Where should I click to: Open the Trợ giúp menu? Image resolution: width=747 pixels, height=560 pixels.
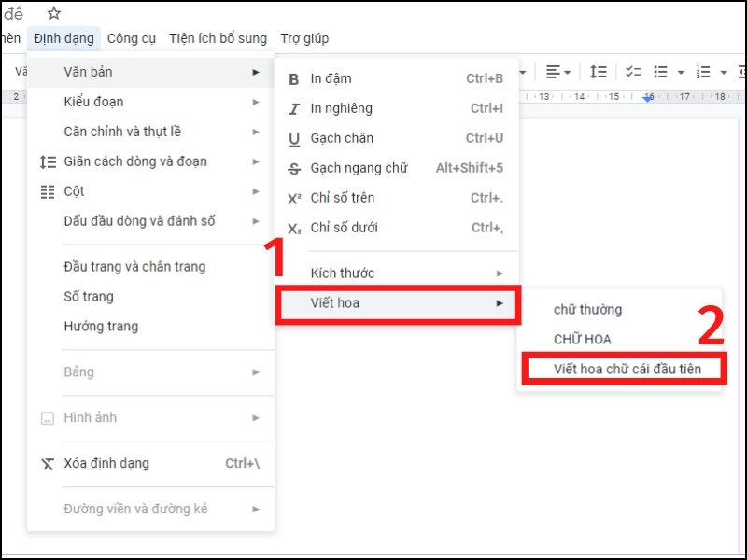click(304, 38)
